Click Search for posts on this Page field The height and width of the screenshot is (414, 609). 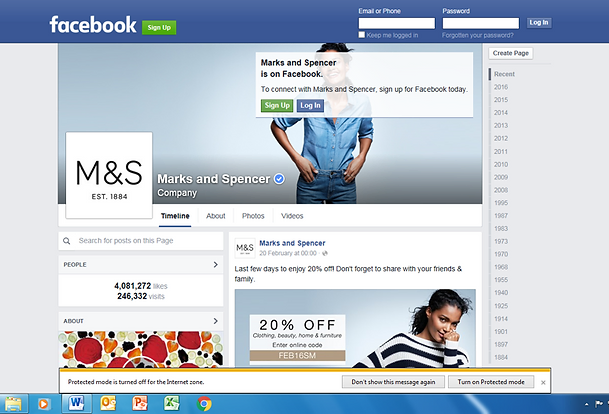tap(141, 241)
